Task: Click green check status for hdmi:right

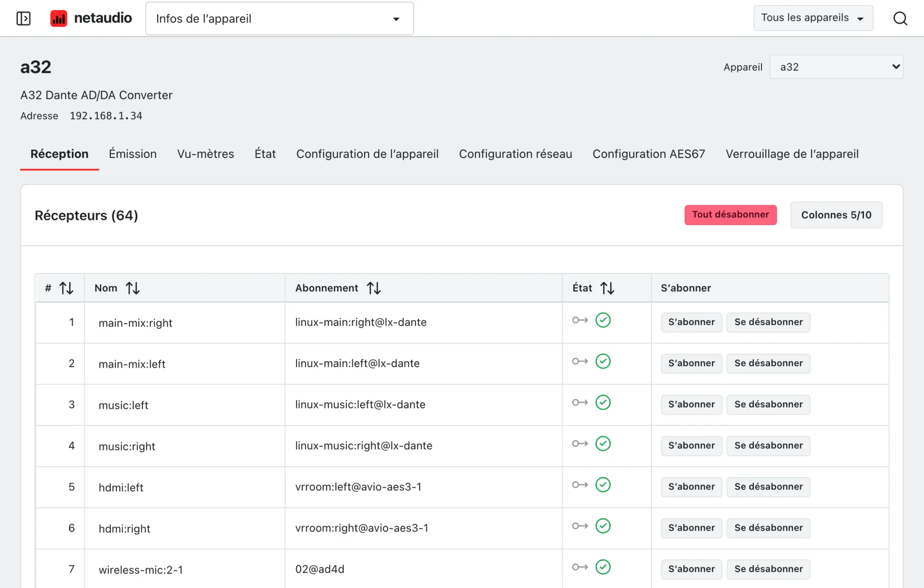Action: [603, 526]
